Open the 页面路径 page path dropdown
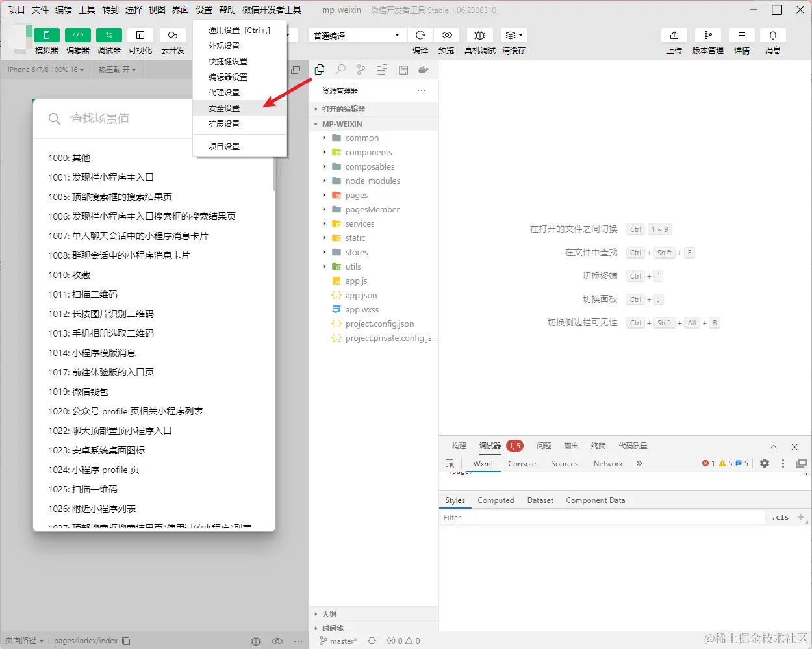 tap(25, 641)
